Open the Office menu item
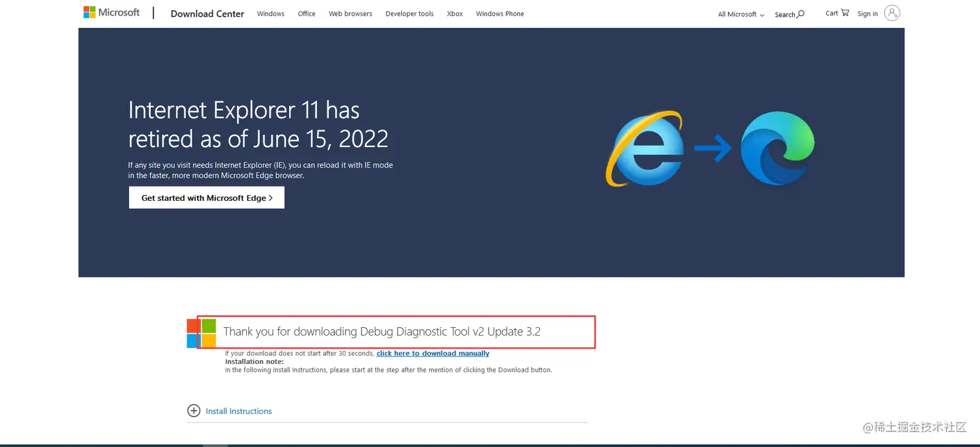Image resolution: width=980 pixels, height=447 pixels. (x=307, y=14)
